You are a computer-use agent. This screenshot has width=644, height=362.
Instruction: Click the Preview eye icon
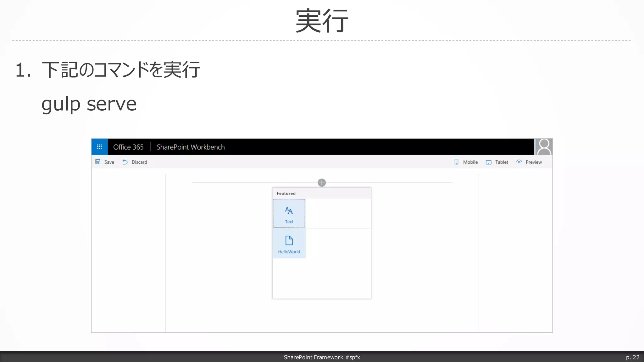click(x=519, y=162)
